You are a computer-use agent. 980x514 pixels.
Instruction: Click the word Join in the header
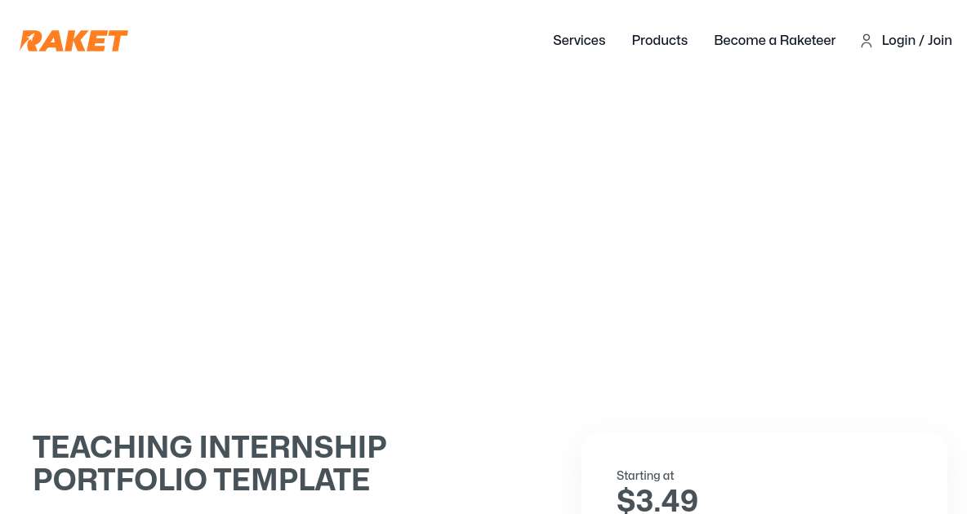click(940, 40)
